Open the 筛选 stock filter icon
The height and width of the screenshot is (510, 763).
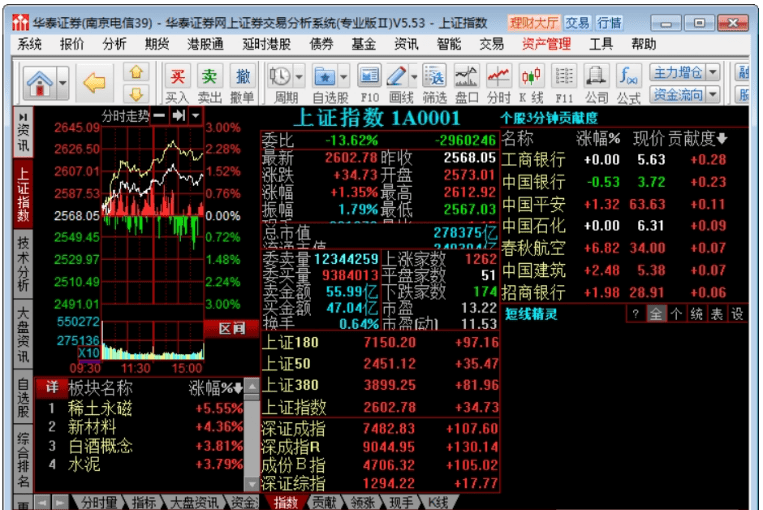(435, 83)
